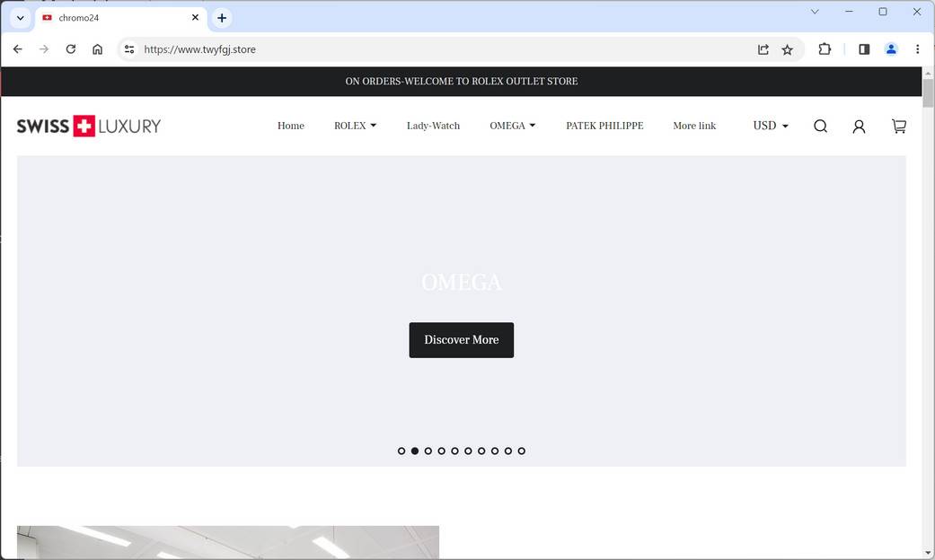
Task: Close the chromo24 tab
Action: (195, 18)
